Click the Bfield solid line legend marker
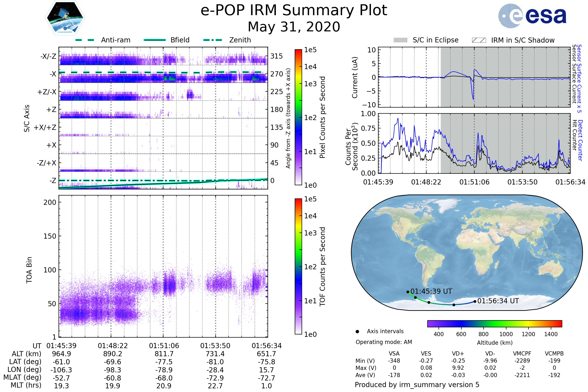Viewport: 588px width, 392px height. pyautogui.click(x=155, y=40)
